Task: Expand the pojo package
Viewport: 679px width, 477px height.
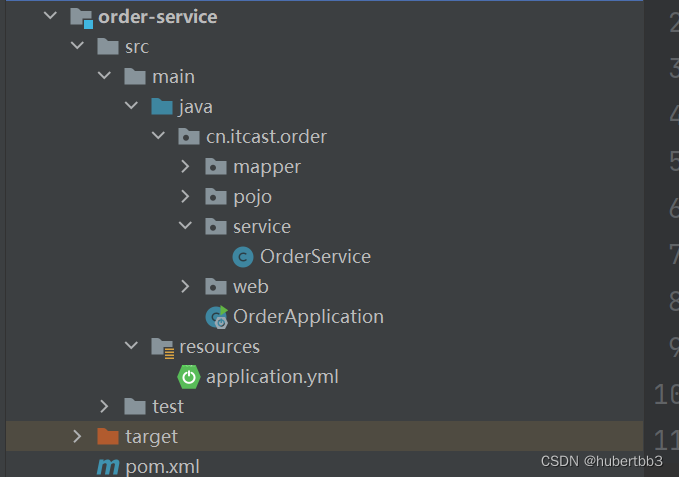Action: pyautogui.click(x=185, y=196)
